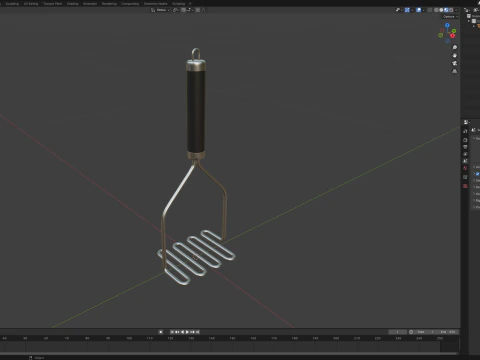This screenshot has width=480, height=360.
Task: Toggle the Gravity checkbox in Scene properties
Action: (478, 174)
